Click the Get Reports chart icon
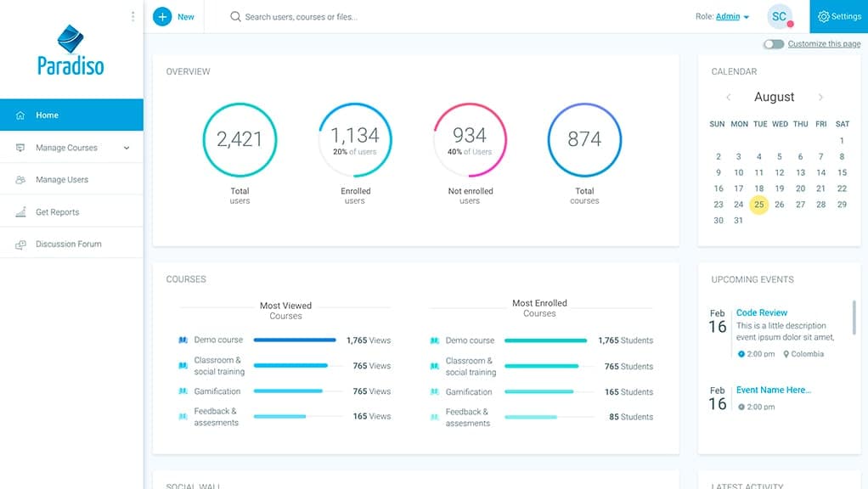Screen dimensions: 868x489 pyautogui.click(x=20, y=212)
